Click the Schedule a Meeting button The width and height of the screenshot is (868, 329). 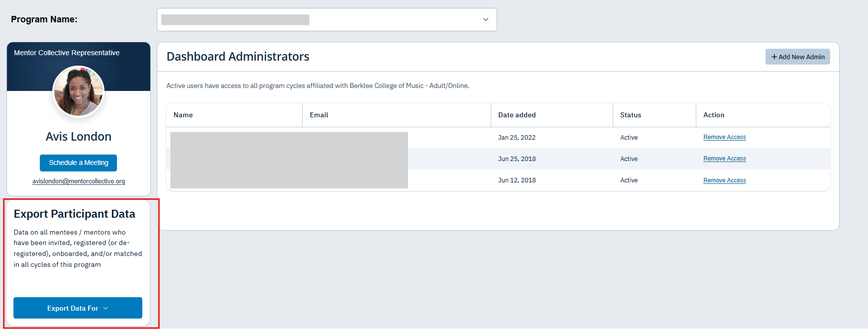78,163
